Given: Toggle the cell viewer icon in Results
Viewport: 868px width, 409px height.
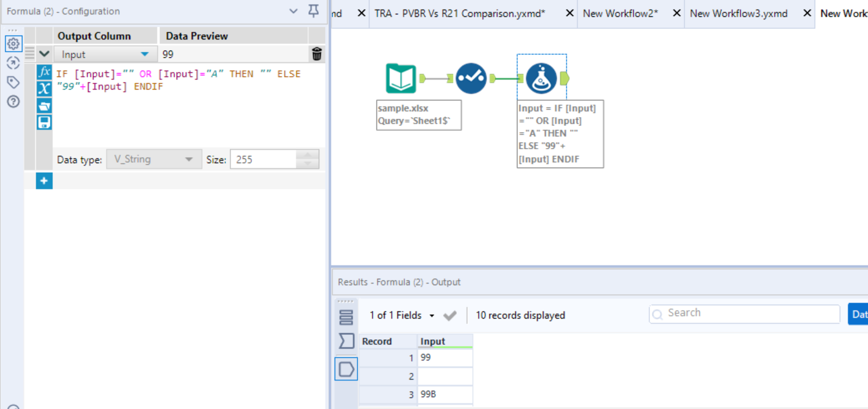Looking at the screenshot, I should point(346,369).
